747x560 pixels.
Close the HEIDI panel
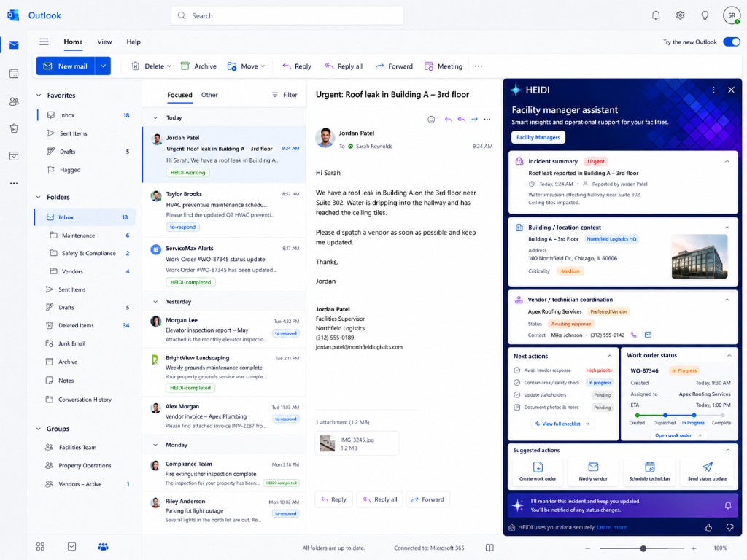click(731, 90)
